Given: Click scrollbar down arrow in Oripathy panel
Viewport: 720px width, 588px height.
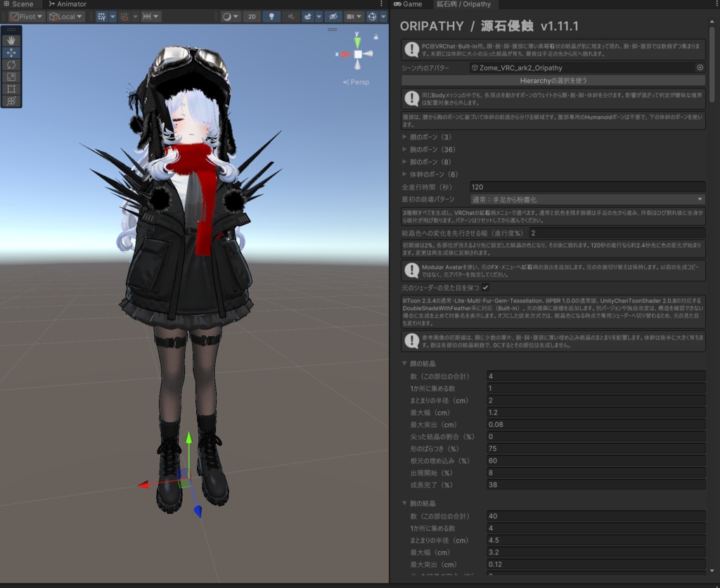Looking at the screenshot, I should click(x=712, y=570).
